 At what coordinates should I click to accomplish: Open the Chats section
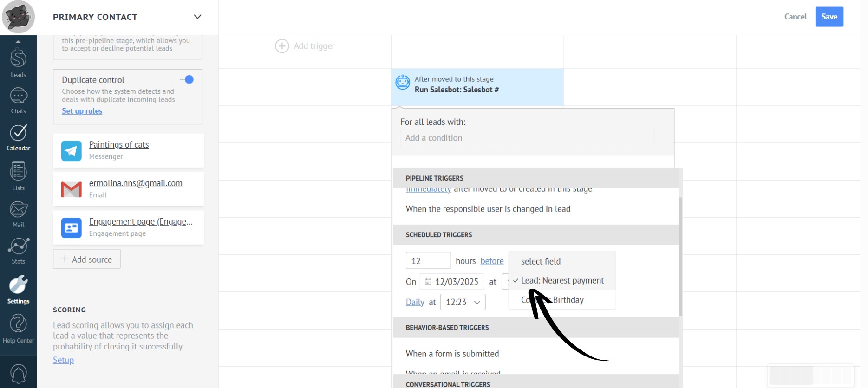[18, 101]
